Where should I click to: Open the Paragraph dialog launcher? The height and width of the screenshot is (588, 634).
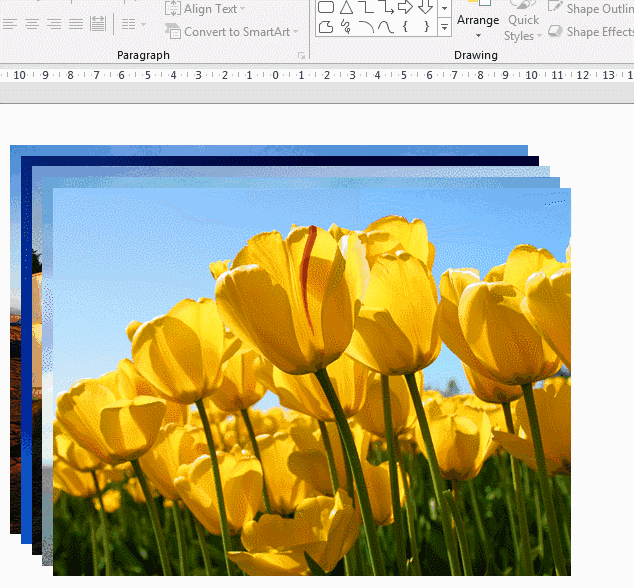(x=301, y=55)
